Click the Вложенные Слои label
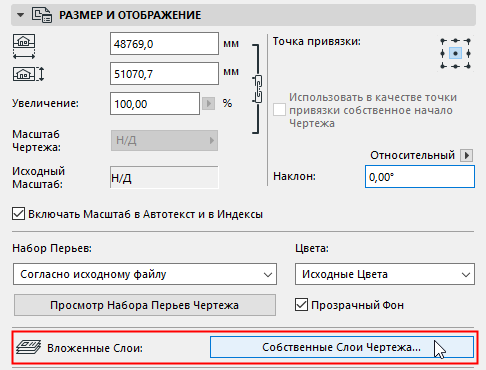 click(95, 348)
